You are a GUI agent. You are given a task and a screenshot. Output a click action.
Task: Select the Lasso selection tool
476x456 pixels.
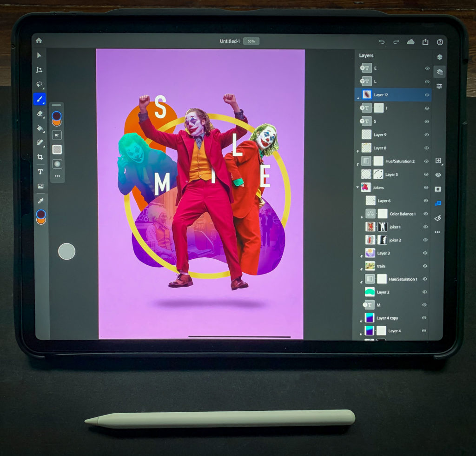coord(40,85)
